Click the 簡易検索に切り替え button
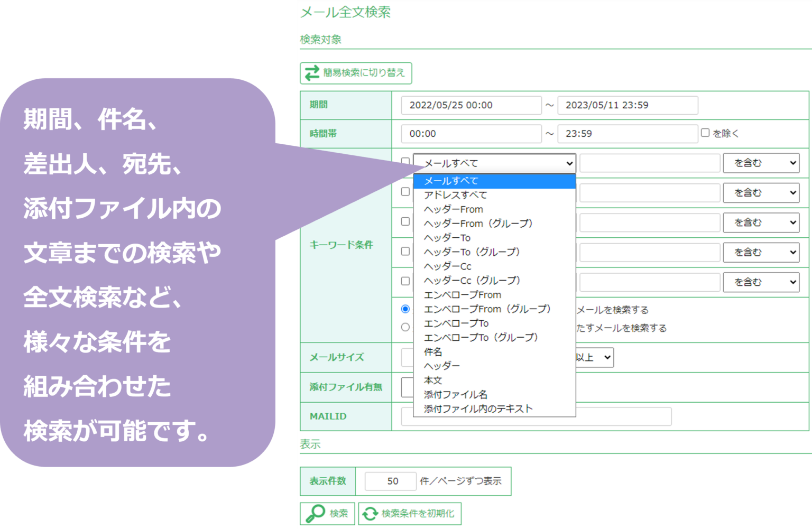 click(x=356, y=73)
